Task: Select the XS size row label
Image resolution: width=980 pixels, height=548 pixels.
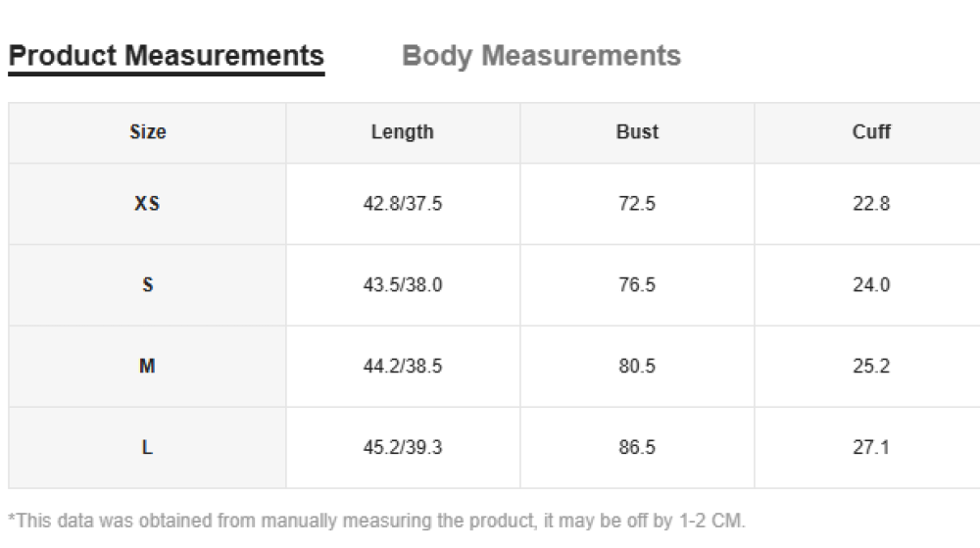Action: pos(148,204)
